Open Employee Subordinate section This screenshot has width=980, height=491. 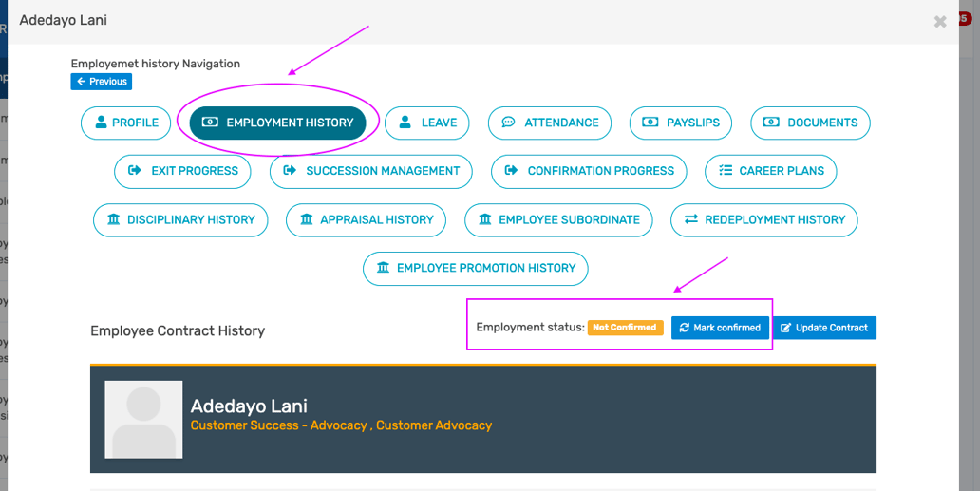(x=558, y=219)
